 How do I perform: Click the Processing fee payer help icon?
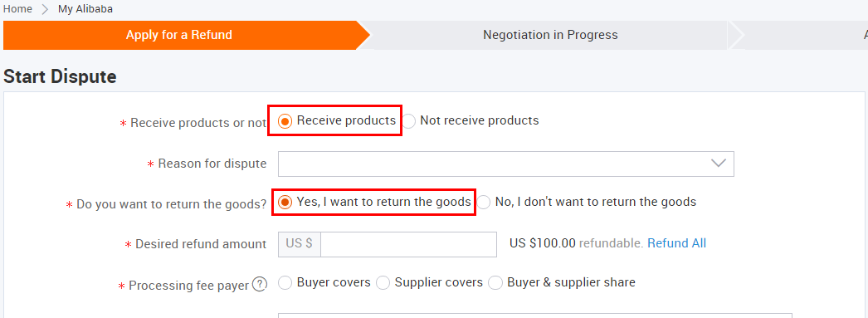pyautogui.click(x=260, y=284)
